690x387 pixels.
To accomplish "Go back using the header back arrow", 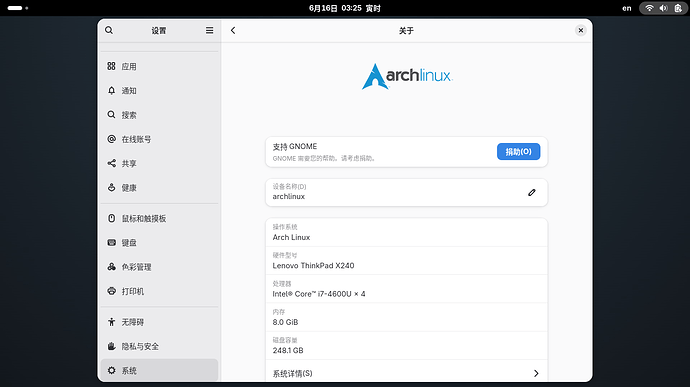I will tap(233, 30).
